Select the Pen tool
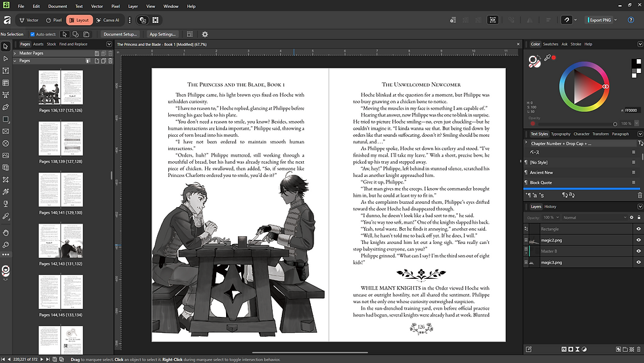 [x=5, y=107]
